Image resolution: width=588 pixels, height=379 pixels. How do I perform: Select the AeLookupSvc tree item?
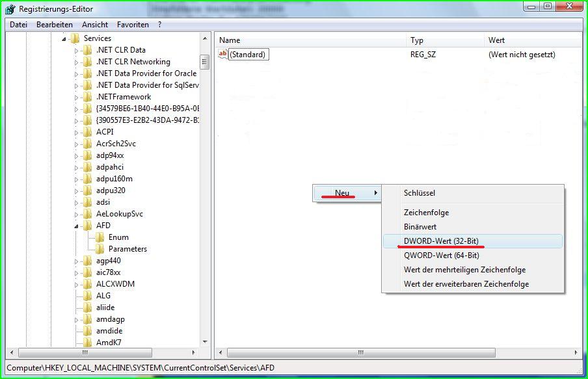click(x=119, y=214)
